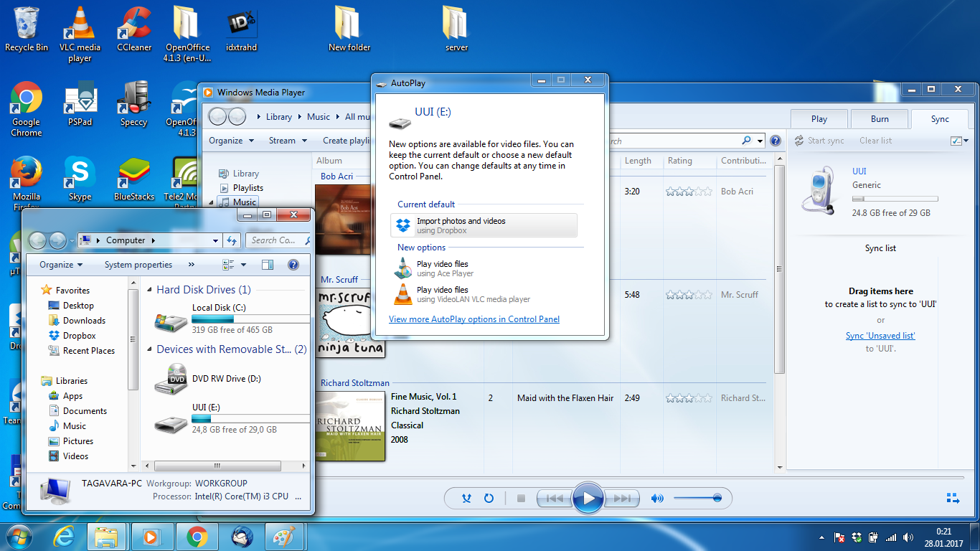Open Media Player help icon
The width and height of the screenshot is (980, 551).
(x=776, y=141)
